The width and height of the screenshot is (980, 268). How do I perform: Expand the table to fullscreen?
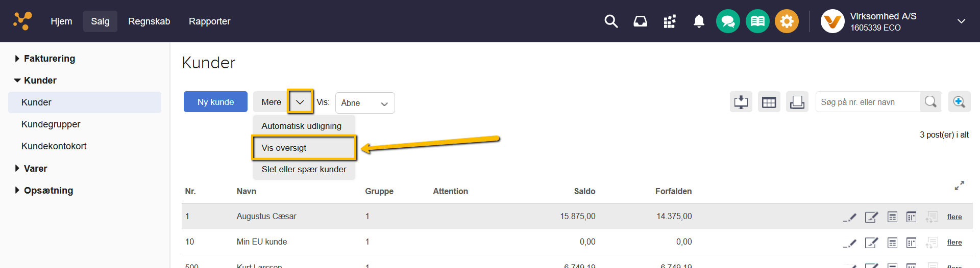pyautogui.click(x=960, y=186)
